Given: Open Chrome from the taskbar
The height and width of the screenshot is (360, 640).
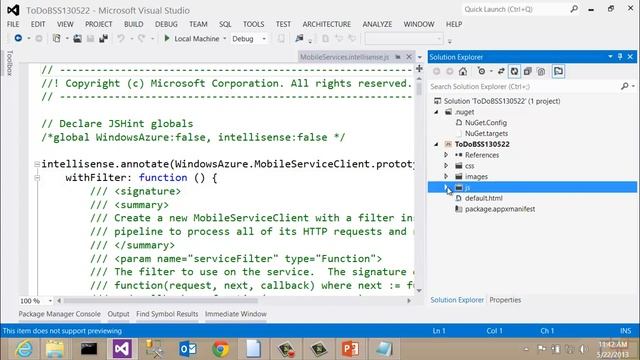Looking at the screenshot, I should [220, 349].
